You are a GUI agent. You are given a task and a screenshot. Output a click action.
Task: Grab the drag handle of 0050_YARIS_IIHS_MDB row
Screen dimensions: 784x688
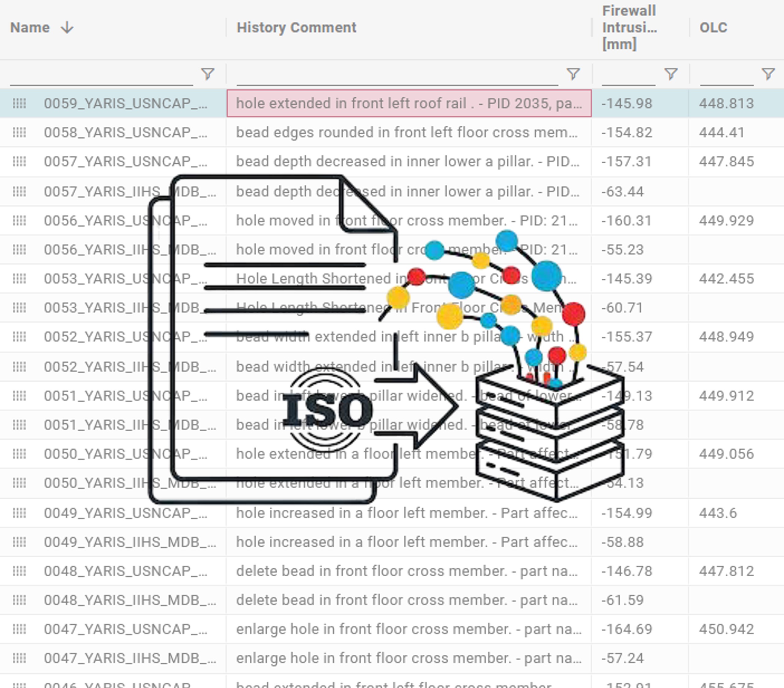pos(20,483)
